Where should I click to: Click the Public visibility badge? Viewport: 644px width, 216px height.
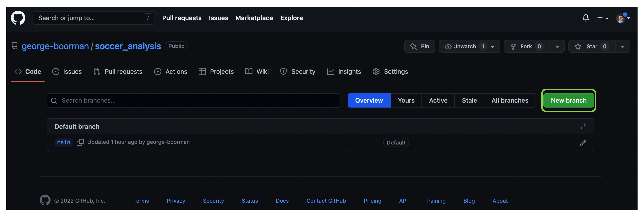176,46
